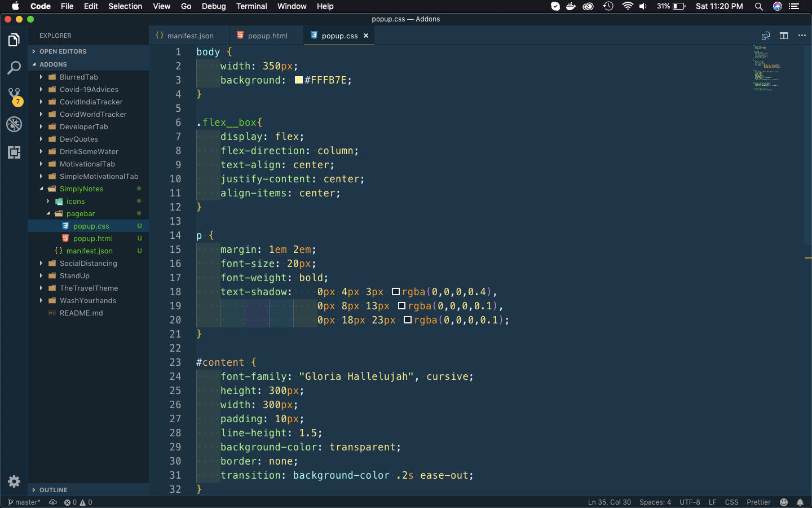Open the Selection menu

[125, 6]
